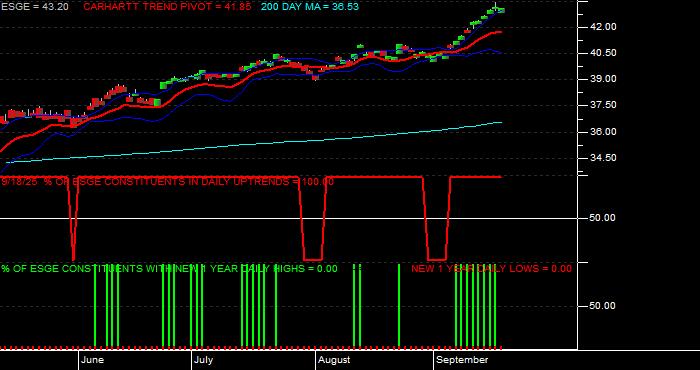Click the new 1 year daily highs label
Image resolution: width=700 pixels, height=370 pixels.
[169, 269]
